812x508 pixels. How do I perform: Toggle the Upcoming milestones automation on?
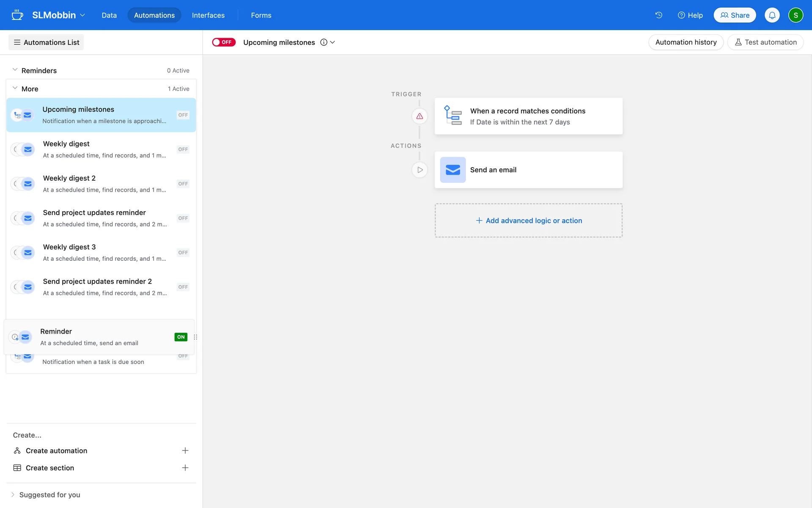[224, 42]
